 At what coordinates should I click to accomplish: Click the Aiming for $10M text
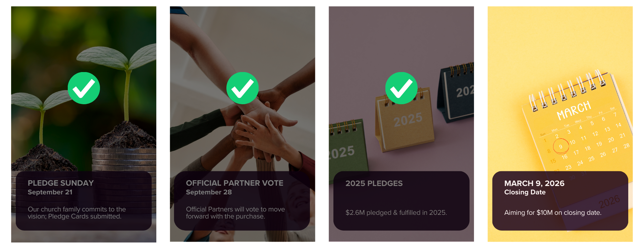[x=552, y=212]
